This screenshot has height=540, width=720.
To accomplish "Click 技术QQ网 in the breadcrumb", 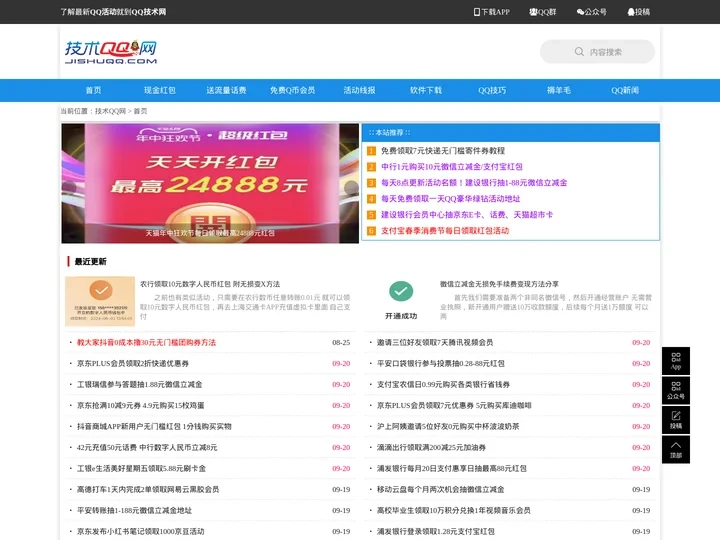I will click(x=110, y=111).
